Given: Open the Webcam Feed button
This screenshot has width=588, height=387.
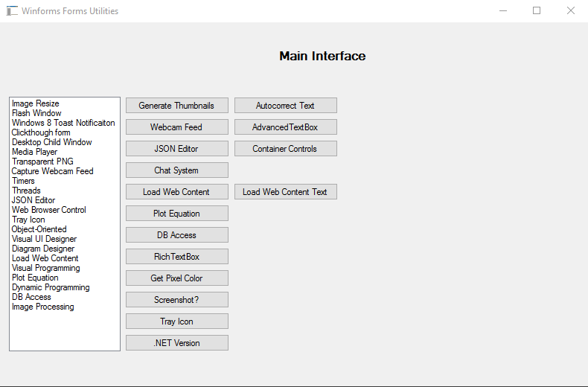Looking at the screenshot, I should click(177, 127).
